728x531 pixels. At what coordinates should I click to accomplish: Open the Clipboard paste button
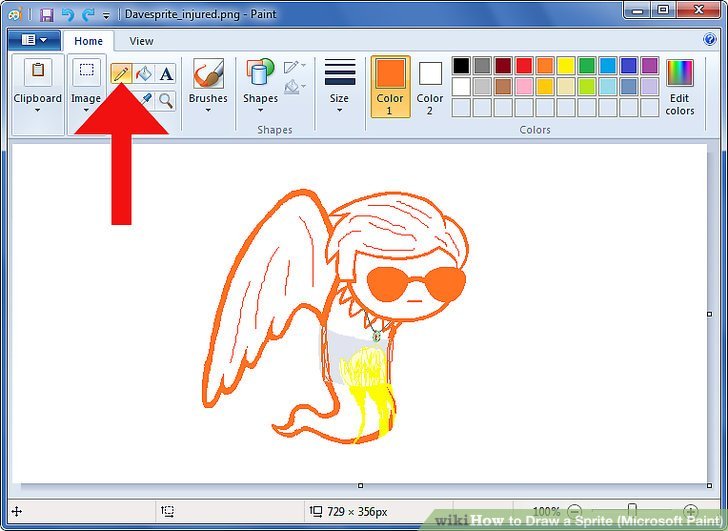tap(38, 86)
